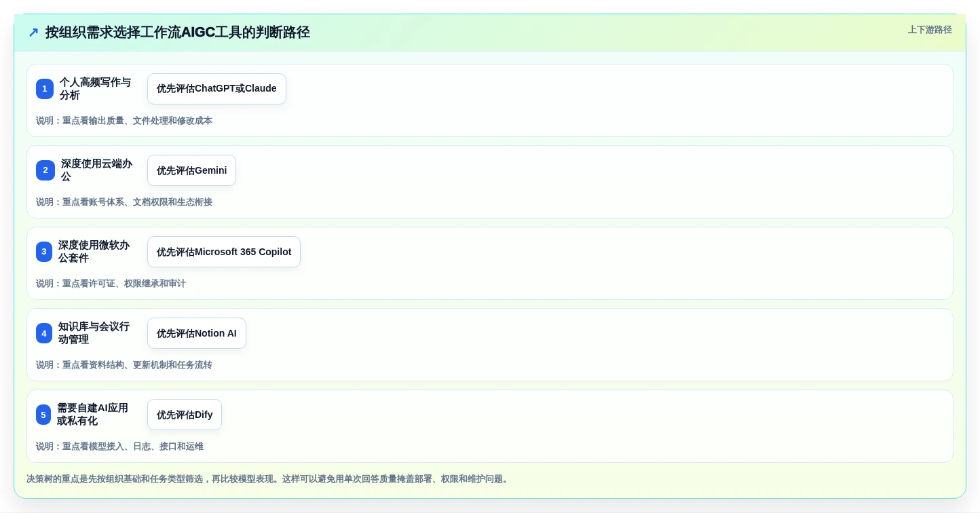Viewport: 980px width, 513px height.
Task: Click the 个人高频写作与分析 label
Action: (95, 89)
